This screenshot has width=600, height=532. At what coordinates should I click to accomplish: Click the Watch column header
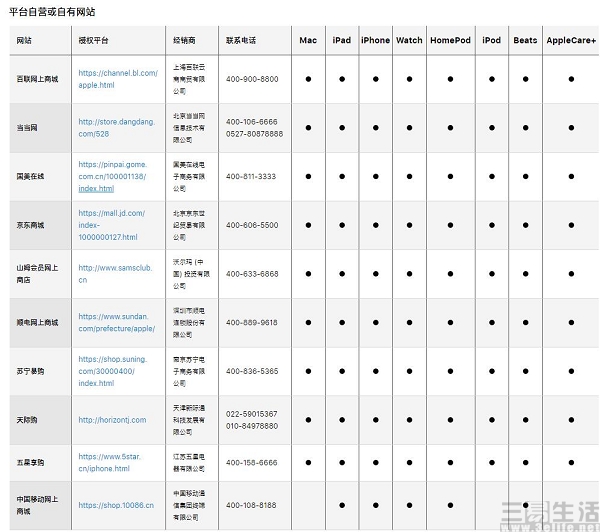(x=409, y=40)
